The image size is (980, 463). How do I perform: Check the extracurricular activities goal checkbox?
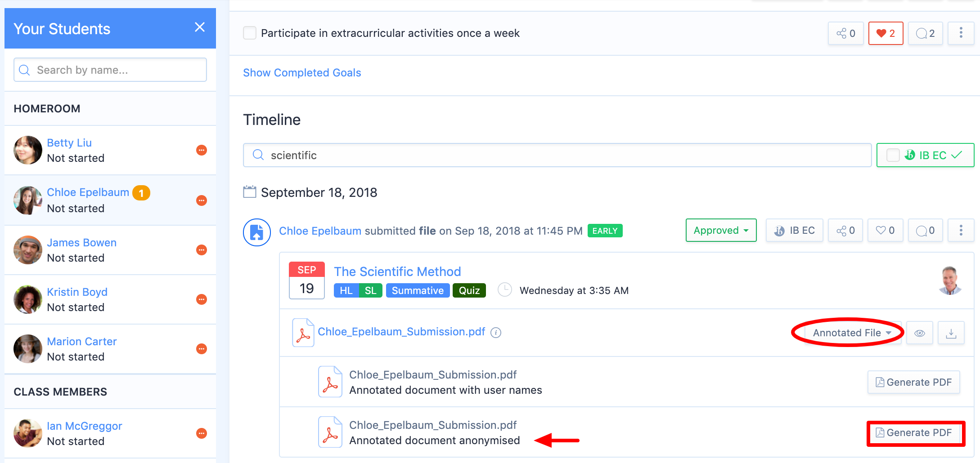pyautogui.click(x=250, y=33)
